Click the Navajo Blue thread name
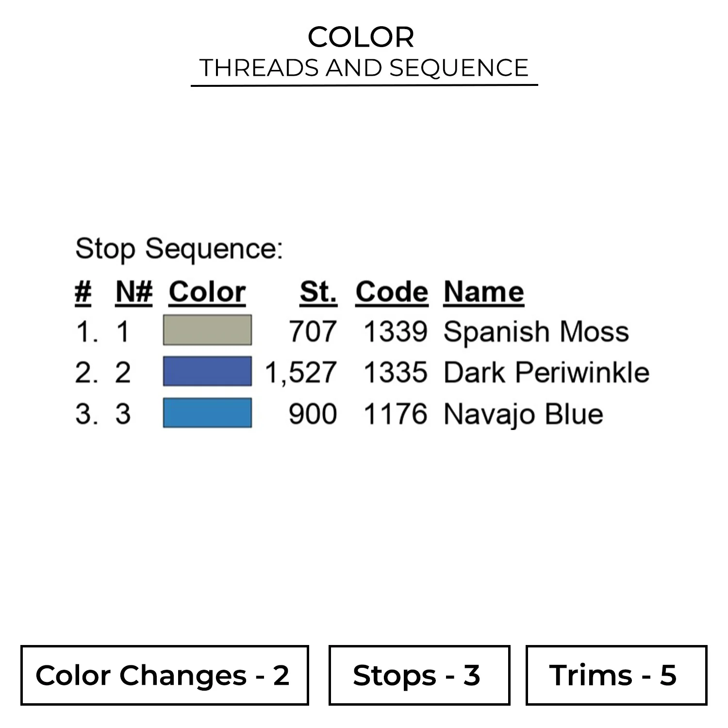The image size is (728, 728). pyautogui.click(x=523, y=414)
